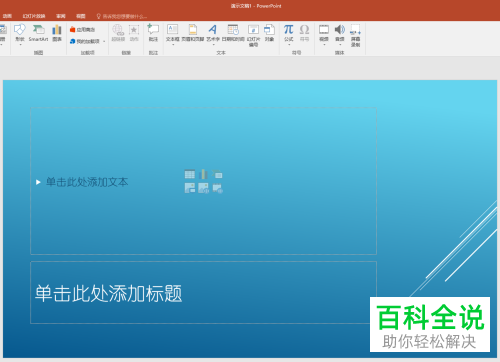Insert 音频 audio with speaker icon

[340, 33]
